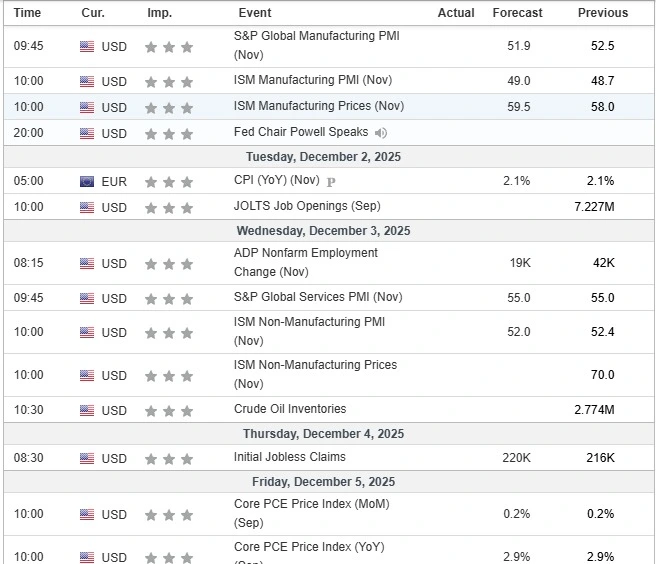Viewport: 656px width, 564px height.
Task: Click the EU flag in the CPI row
Action: coord(87,182)
